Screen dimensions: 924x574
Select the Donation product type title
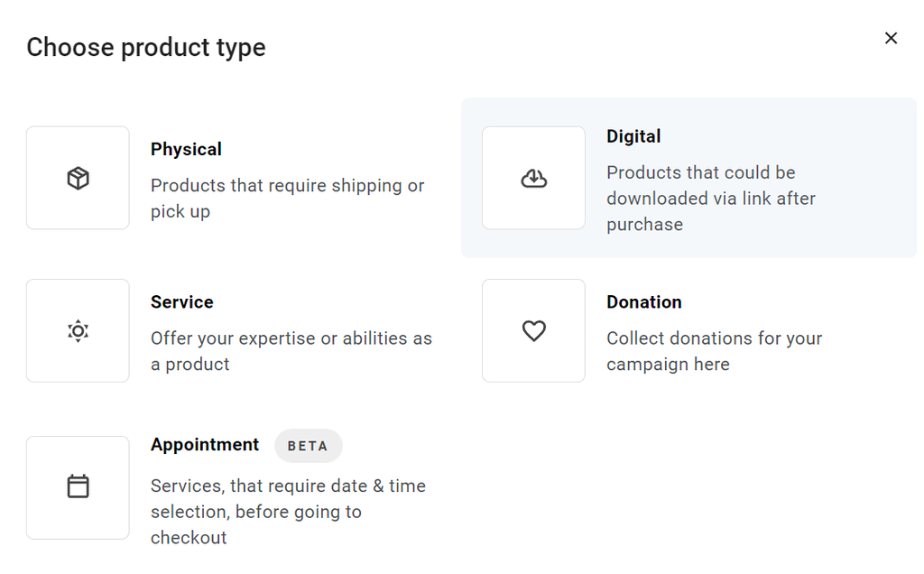643,302
